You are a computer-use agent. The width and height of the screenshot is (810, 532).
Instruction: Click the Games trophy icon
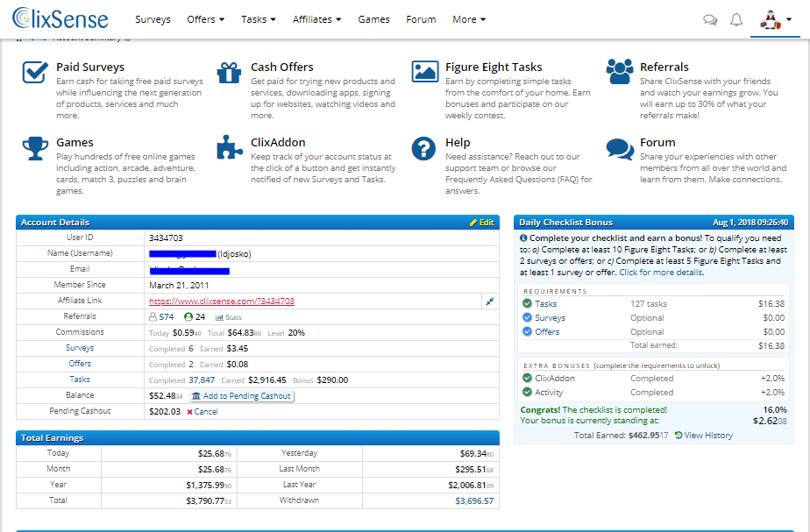(35, 148)
